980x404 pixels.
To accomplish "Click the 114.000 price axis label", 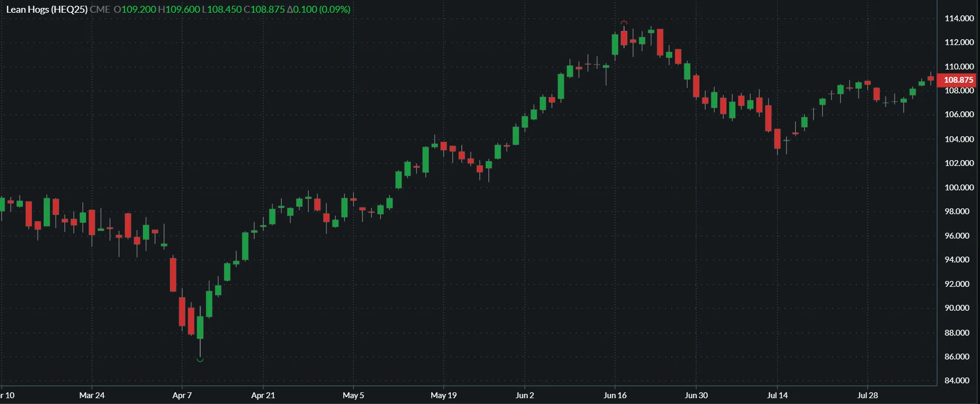I will tap(959, 18).
